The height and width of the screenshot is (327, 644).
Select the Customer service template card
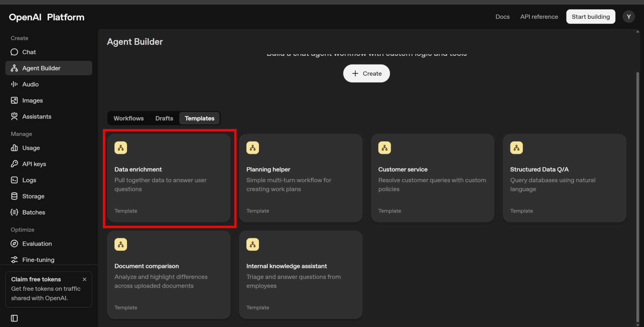click(432, 178)
